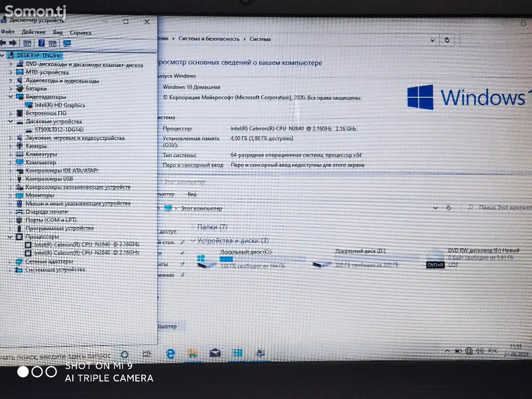Collapse the Процессоры node
This screenshot has width=532, height=399.
[x=10, y=237]
